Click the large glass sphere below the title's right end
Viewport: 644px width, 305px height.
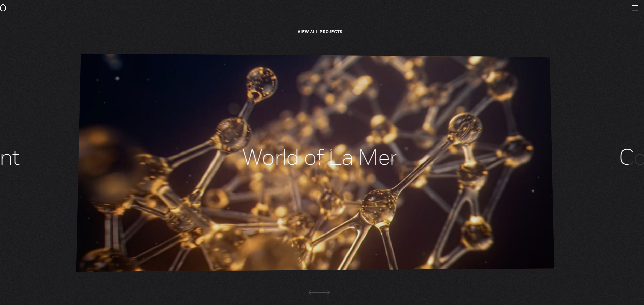[379, 204]
